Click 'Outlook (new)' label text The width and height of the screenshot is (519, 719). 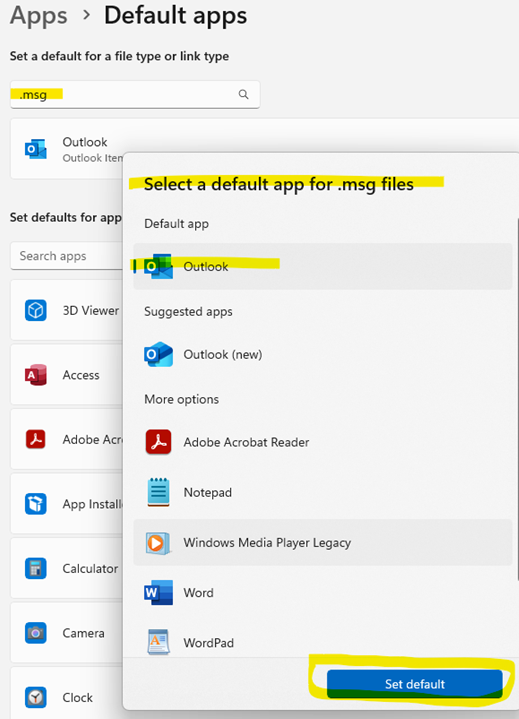coord(223,354)
